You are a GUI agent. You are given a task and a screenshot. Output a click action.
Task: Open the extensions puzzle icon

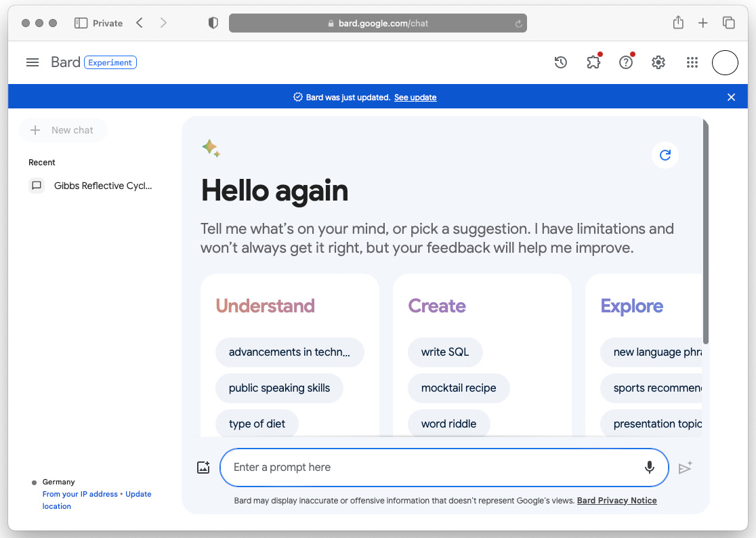click(x=593, y=62)
